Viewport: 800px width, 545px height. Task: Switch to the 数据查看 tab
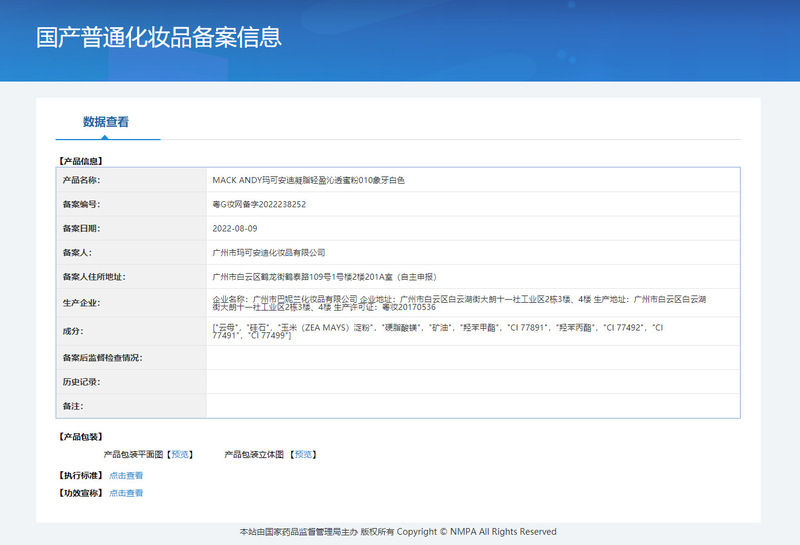(106, 122)
